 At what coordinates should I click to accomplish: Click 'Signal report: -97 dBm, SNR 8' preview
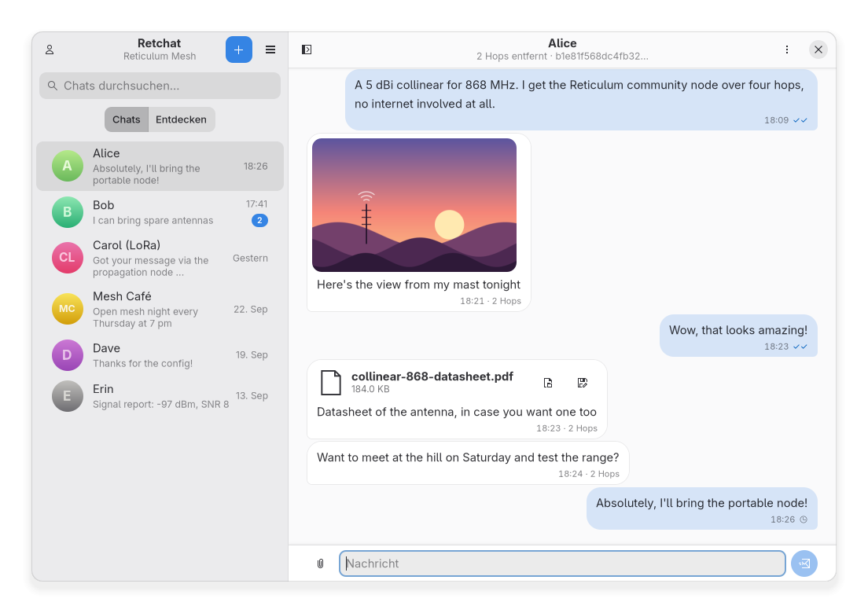pos(160,405)
